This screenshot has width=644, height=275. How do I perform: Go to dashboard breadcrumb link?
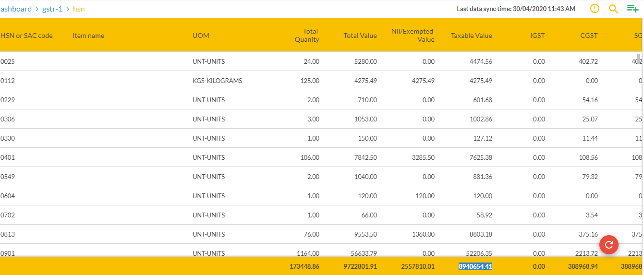16,9
